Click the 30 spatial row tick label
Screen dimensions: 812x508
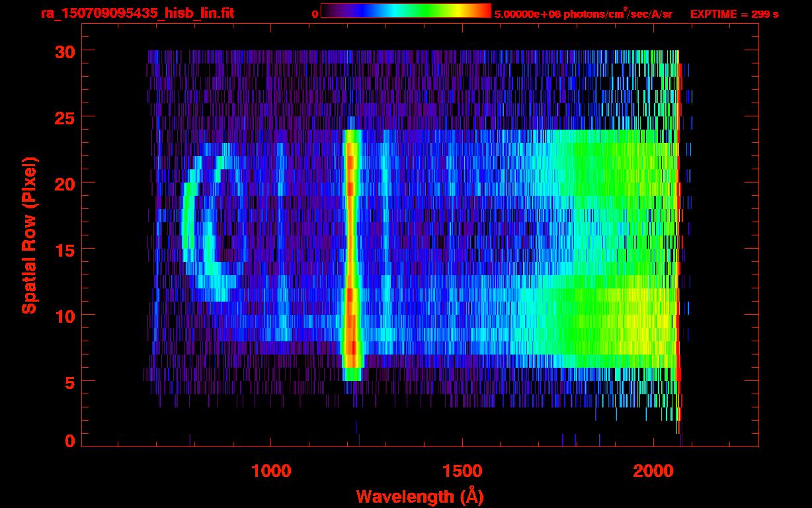click(x=65, y=51)
